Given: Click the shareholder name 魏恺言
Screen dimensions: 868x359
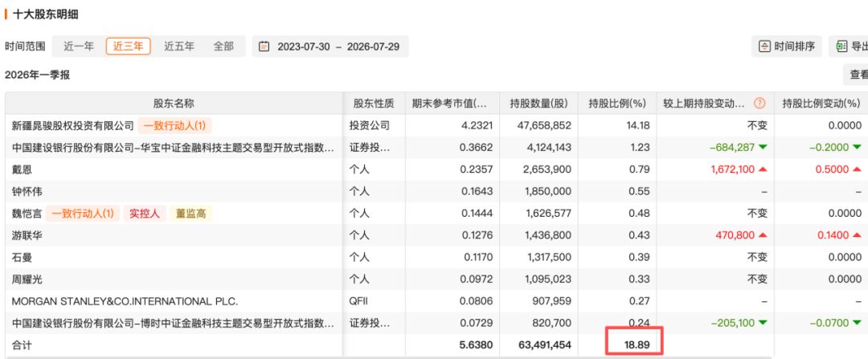Looking at the screenshot, I should (27, 214).
